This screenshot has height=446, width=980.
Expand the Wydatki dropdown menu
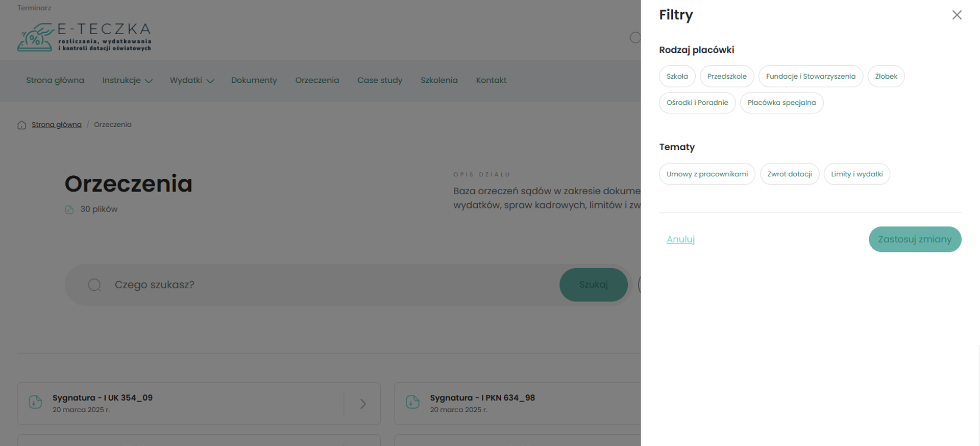(x=191, y=81)
